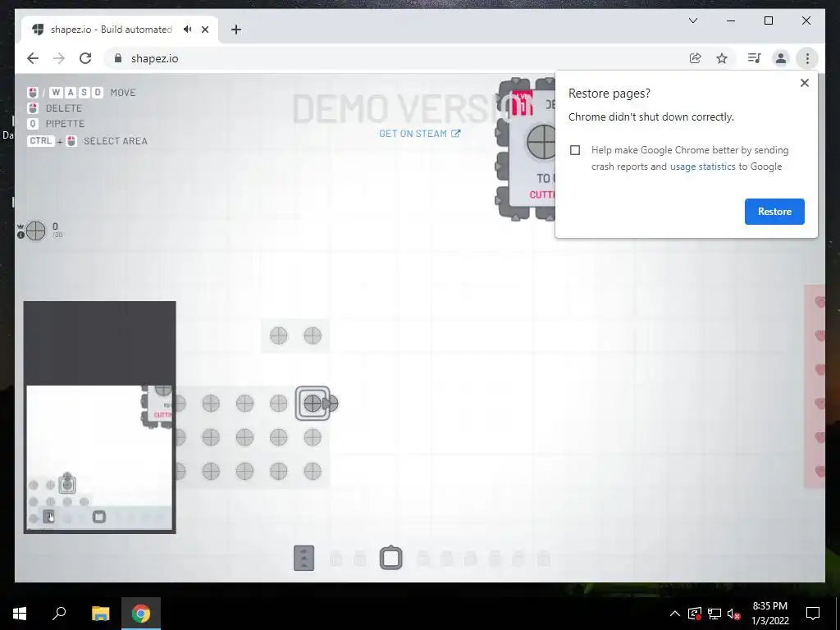This screenshot has width=840, height=630.
Task: Check the send crash reports checkbox
Action: [x=575, y=150]
